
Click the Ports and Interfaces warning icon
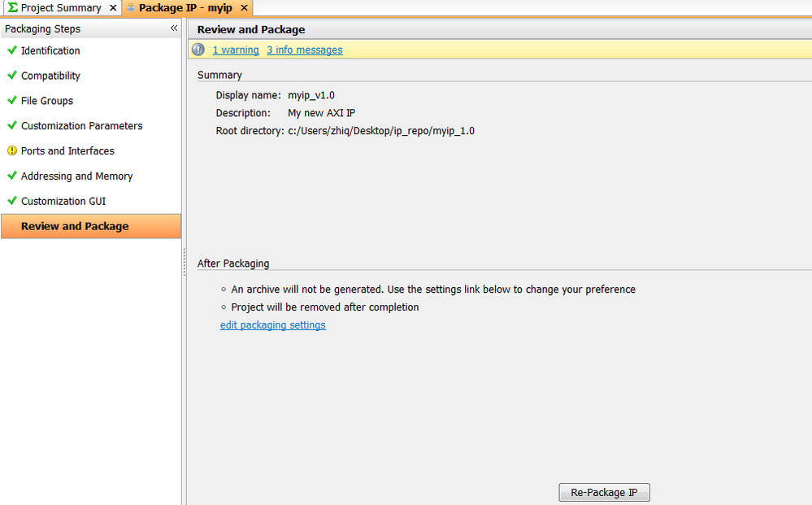tap(12, 151)
